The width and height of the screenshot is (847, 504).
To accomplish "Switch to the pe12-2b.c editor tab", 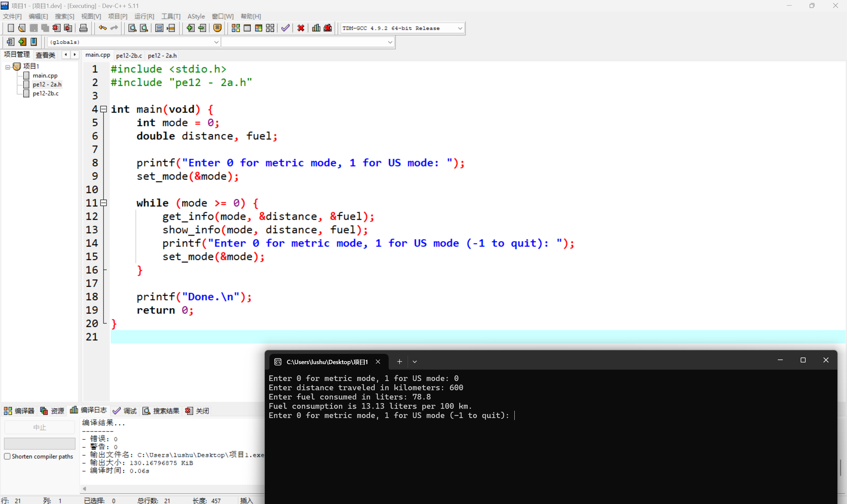I will [129, 55].
